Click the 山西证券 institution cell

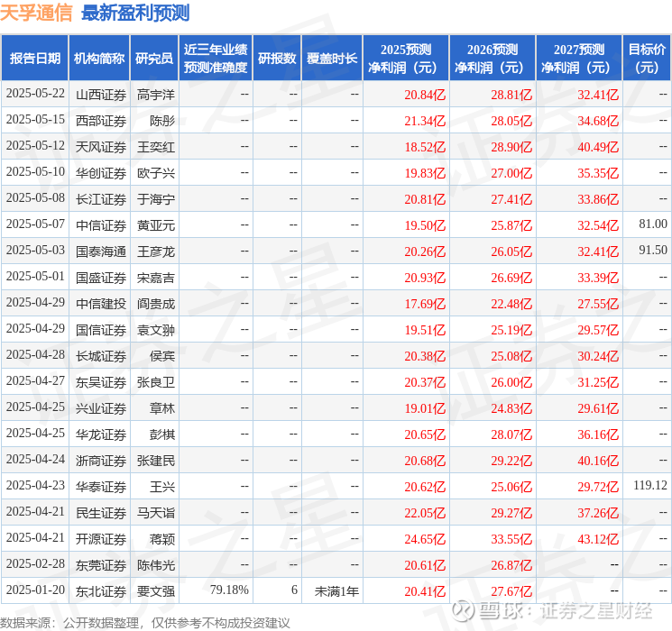[101, 95]
